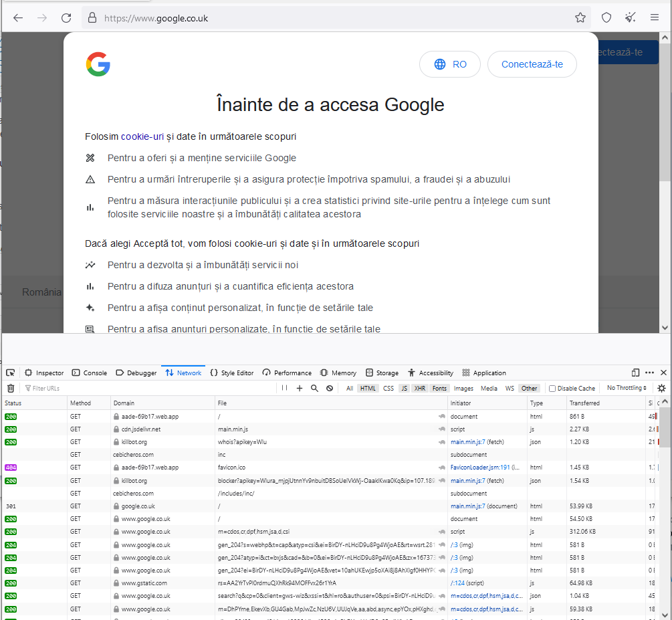Screen dimensions: 672x620
Task: Toggle the CSS request filter
Action: pos(388,389)
